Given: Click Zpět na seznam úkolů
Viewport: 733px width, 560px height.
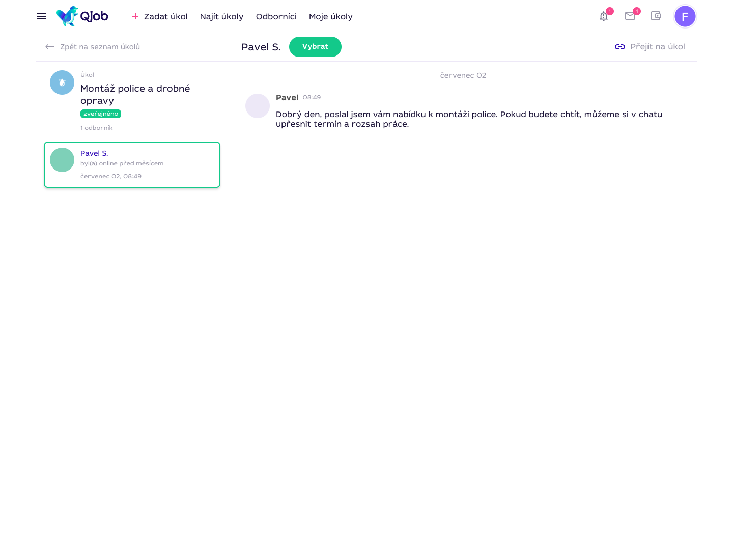Looking at the screenshot, I should 100,47.
